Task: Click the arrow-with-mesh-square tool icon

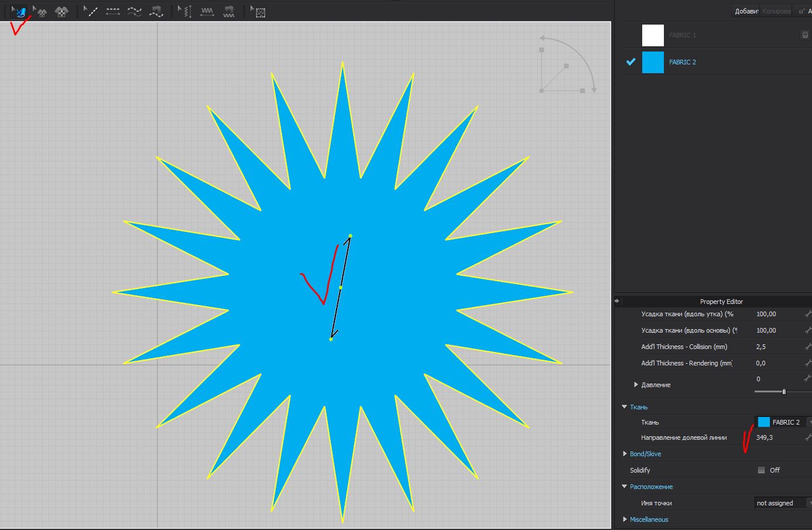Action: pyautogui.click(x=258, y=11)
